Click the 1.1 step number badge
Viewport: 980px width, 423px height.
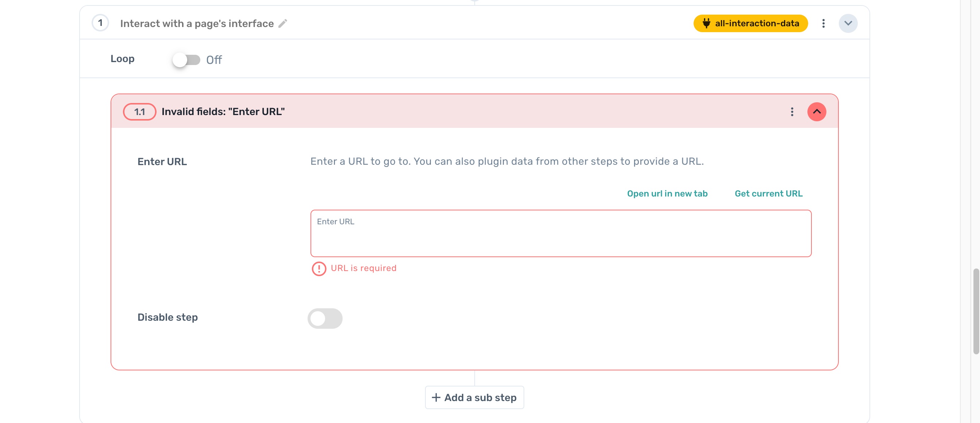pyautogui.click(x=139, y=111)
